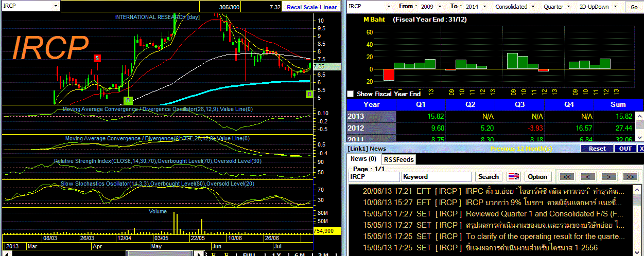Click the Relative Strength Index indicator title

pos(158,161)
